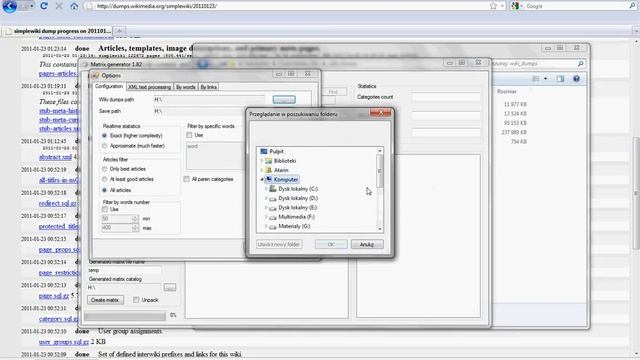This screenshot has height=360, width=640.
Task: Bookmark the page with the star icon
Action: (493, 6)
